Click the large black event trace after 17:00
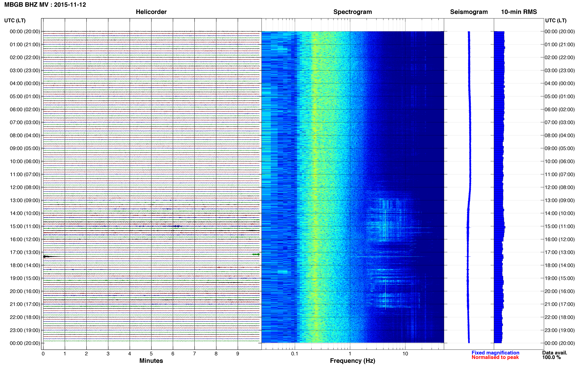This screenshot has width=588, height=368. pyautogui.click(x=50, y=256)
